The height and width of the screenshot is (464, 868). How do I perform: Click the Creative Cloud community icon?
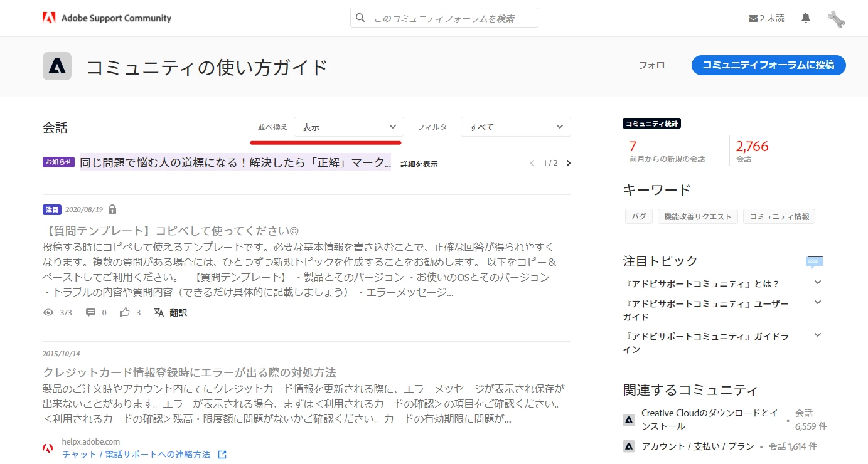[x=629, y=420]
